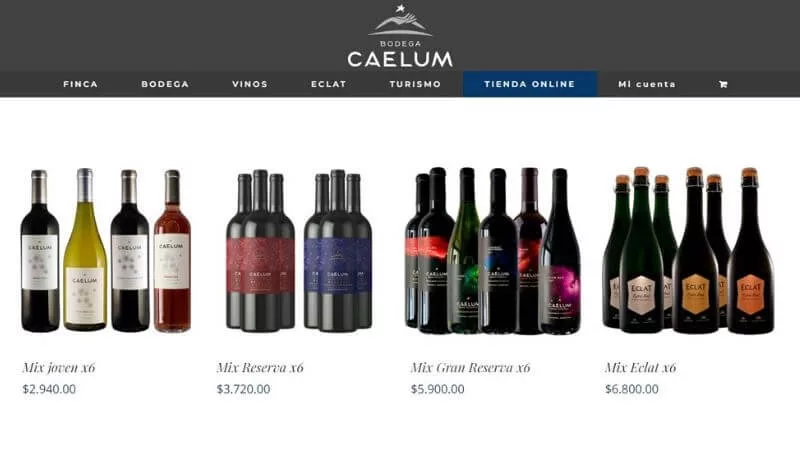Select VINOS in the navigation bar
Viewport: 800px width, 454px height.
tap(250, 84)
